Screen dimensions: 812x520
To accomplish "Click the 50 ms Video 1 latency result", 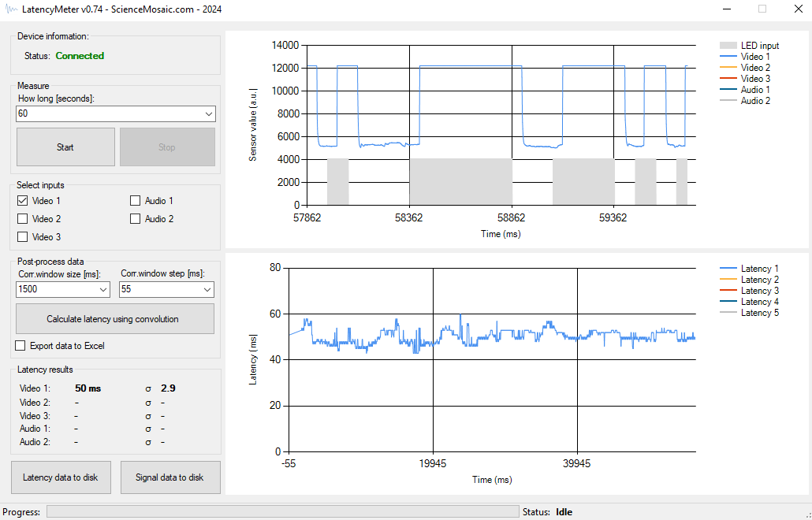I will click(x=88, y=388).
